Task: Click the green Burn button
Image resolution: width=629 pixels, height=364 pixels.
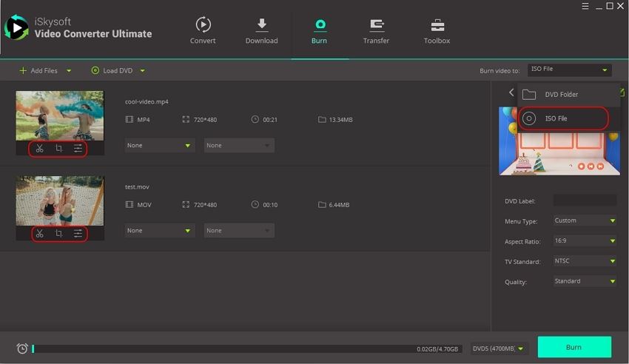Action: (573, 347)
